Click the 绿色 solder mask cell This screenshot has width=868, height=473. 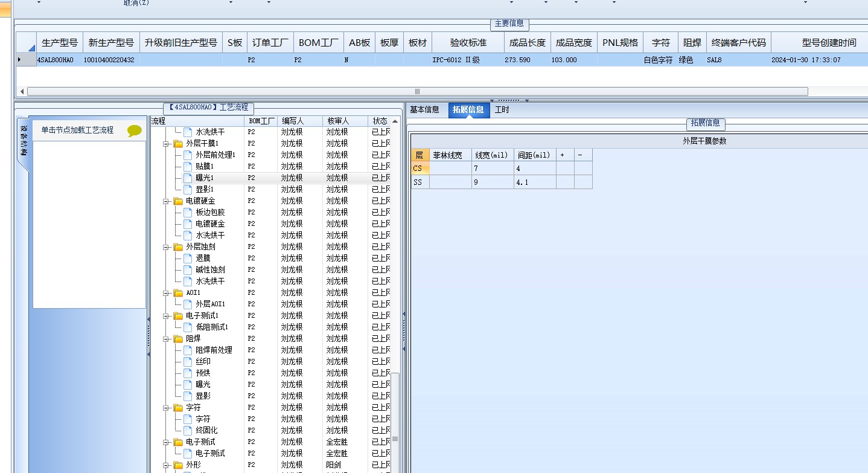click(x=692, y=60)
